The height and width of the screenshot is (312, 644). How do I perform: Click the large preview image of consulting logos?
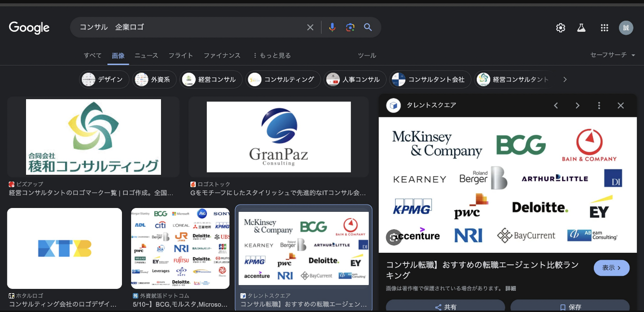(508, 185)
